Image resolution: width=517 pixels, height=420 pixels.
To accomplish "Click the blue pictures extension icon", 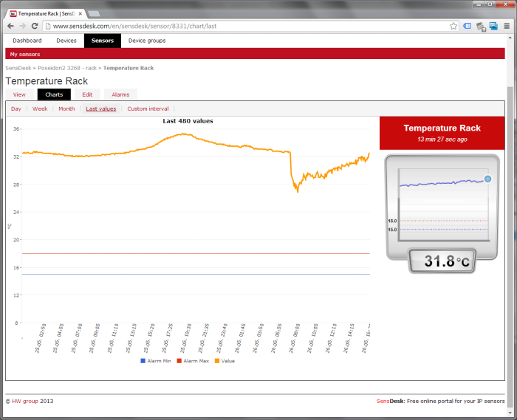I will point(493,26).
